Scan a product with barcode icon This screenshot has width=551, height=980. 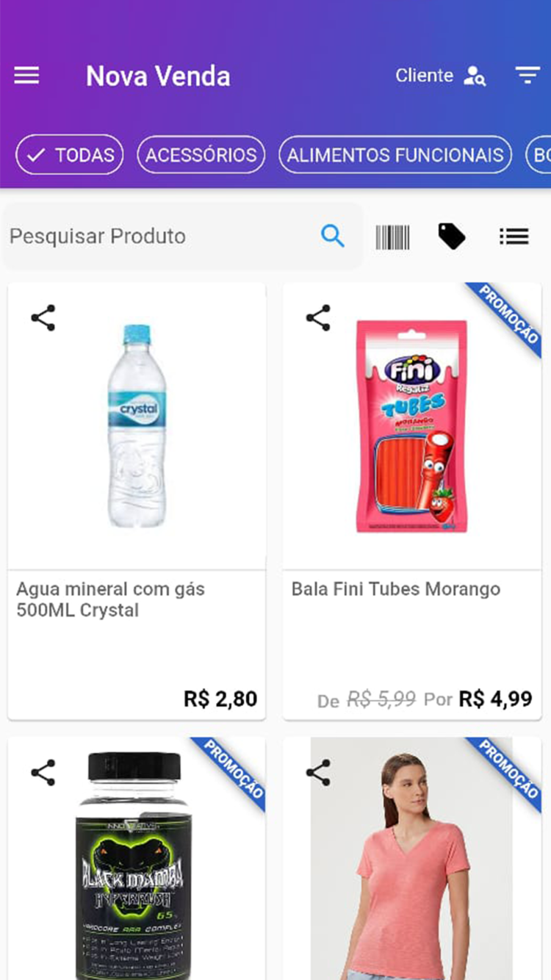[x=393, y=237]
